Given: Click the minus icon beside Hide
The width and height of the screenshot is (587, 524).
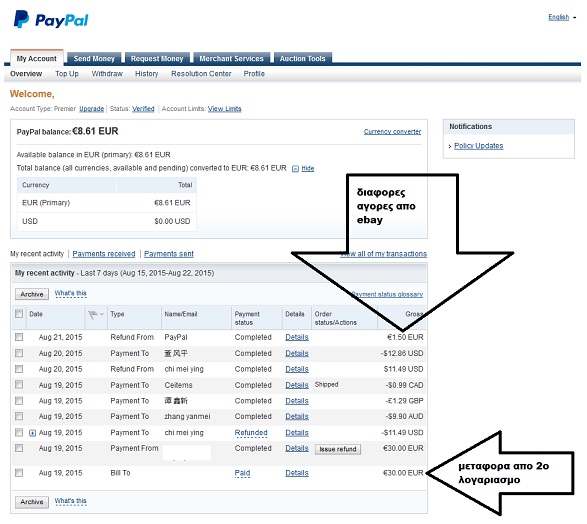Looking at the screenshot, I should pyautogui.click(x=295, y=169).
